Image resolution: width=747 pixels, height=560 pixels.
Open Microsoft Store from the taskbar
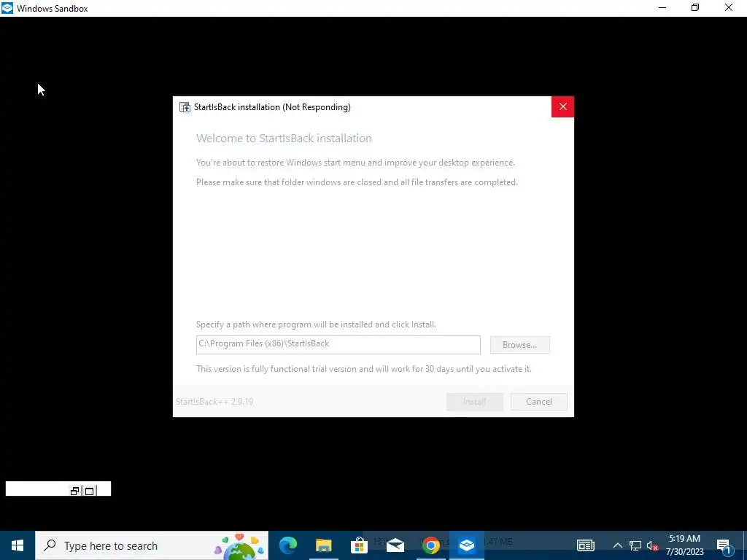[359, 545]
